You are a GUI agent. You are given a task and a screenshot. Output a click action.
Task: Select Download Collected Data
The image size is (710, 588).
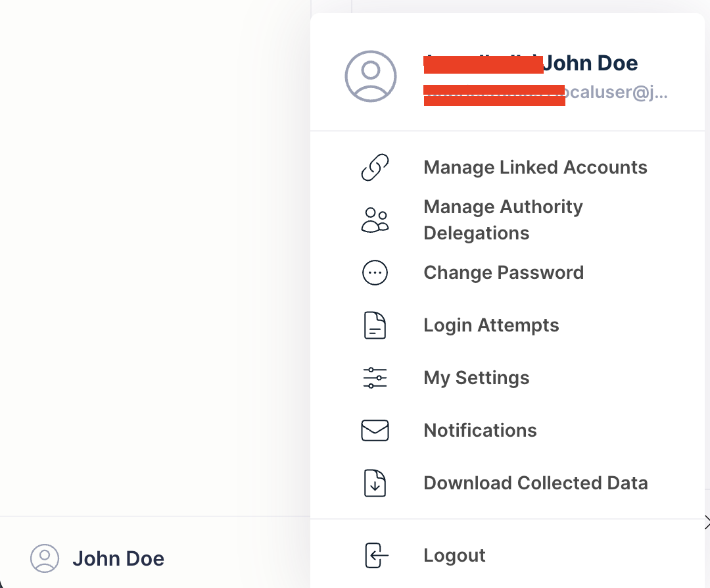pos(535,483)
